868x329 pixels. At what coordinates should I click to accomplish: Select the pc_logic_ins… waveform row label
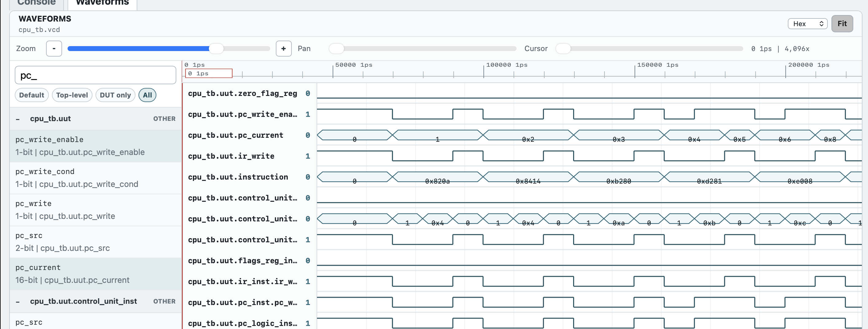243,323
